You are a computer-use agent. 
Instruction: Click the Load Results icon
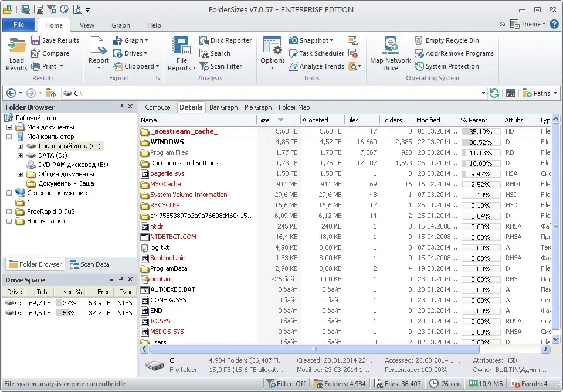click(x=16, y=46)
